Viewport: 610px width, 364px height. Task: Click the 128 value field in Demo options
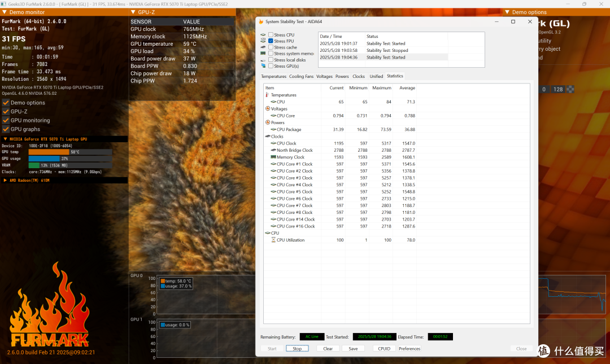click(x=558, y=89)
